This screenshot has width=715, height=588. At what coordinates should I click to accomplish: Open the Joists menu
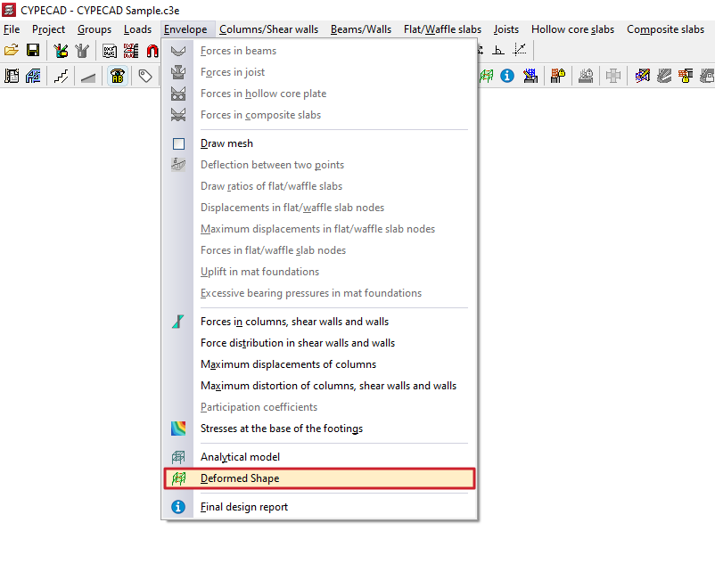(506, 29)
